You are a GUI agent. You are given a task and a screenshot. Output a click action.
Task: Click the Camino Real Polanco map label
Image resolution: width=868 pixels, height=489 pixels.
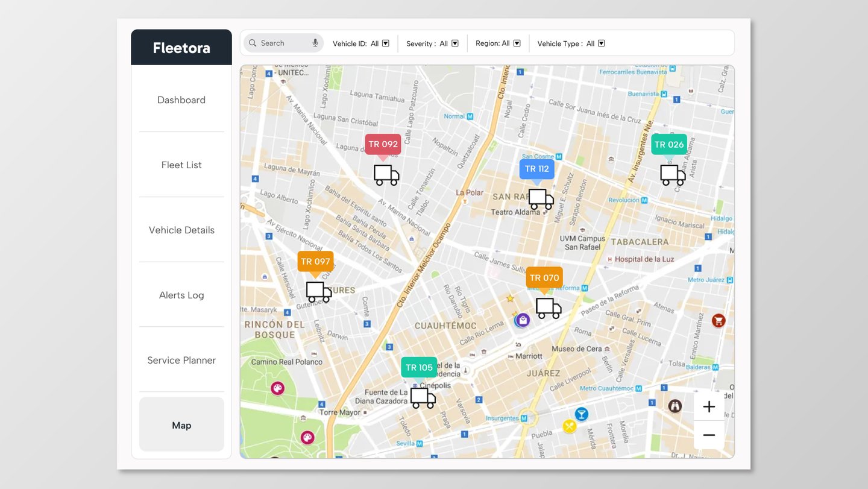286,362
